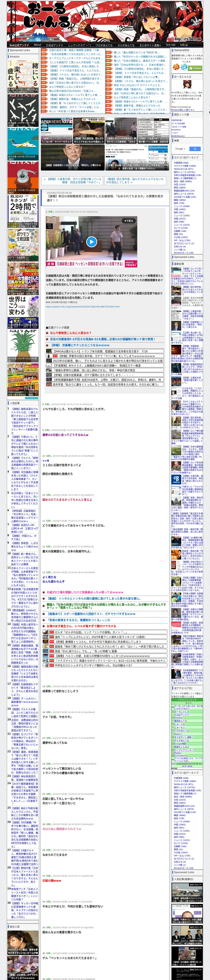Open headline 日産の追浜工場・湘南工場閉鎖 従業員
The width and height of the screenshot is (210, 980).
[x=75, y=50]
